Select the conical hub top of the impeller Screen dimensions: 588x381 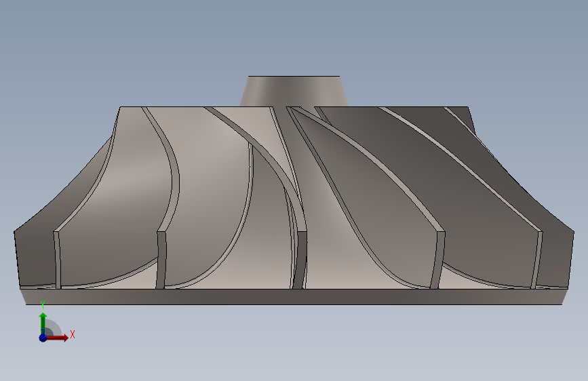coord(294,91)
